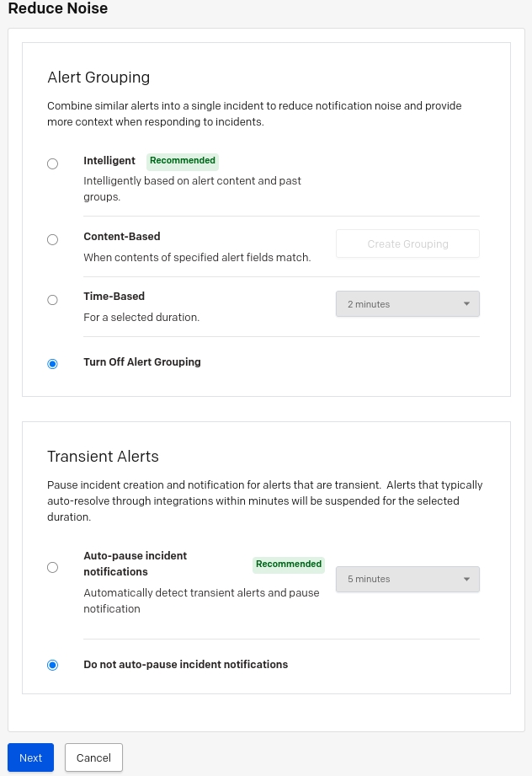Click the Reduce Noise page title

click(x=58, y=8)
